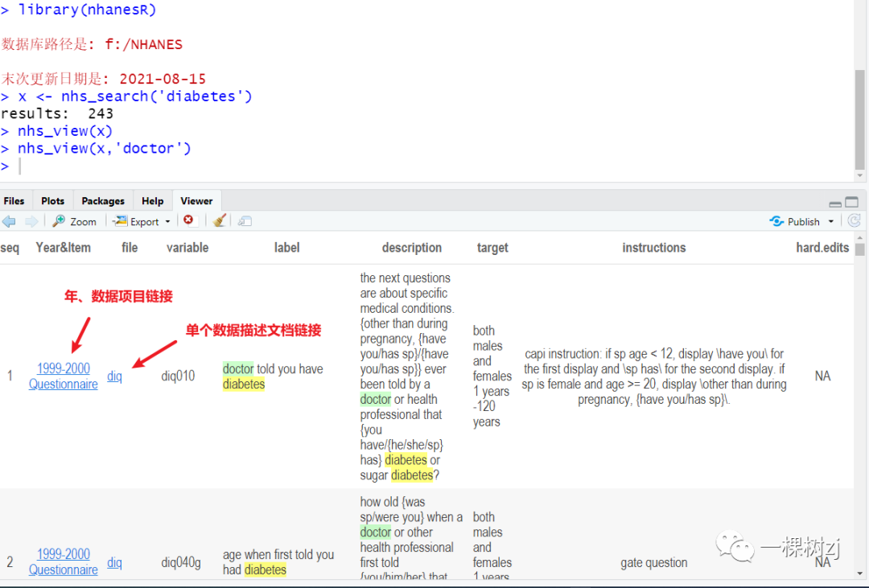Open the diq link in row 2
Screen dimensions: 869x588
pyautogui.click(x=114, y=562)
